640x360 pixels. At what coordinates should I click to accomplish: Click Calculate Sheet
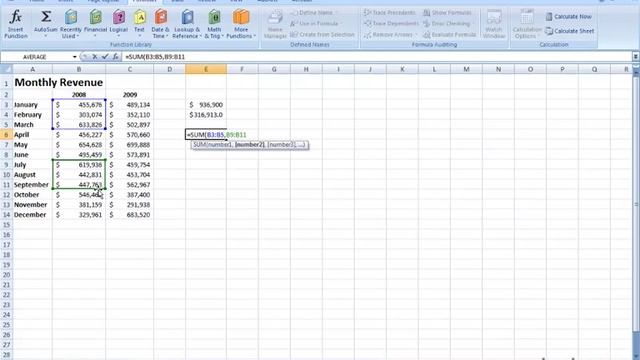coord(570,31)
